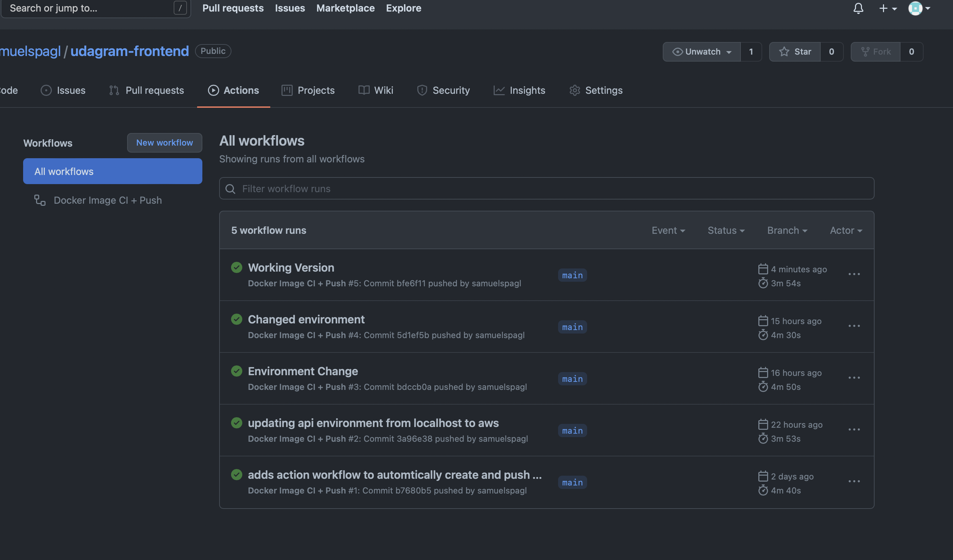Viewport: 953px width, 560px height.
Task: Toggle Unwatch for this repository
Action: pos(702,51)
